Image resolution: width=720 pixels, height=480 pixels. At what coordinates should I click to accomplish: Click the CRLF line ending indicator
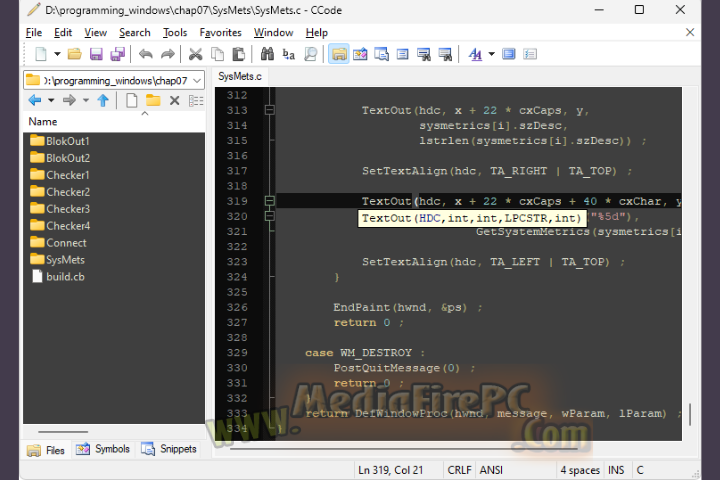[459, 470]
